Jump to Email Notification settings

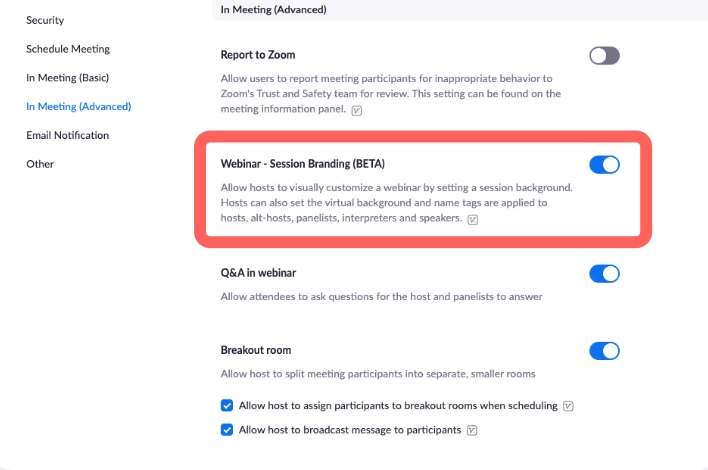pyautogui.click(x=67, y=135)
